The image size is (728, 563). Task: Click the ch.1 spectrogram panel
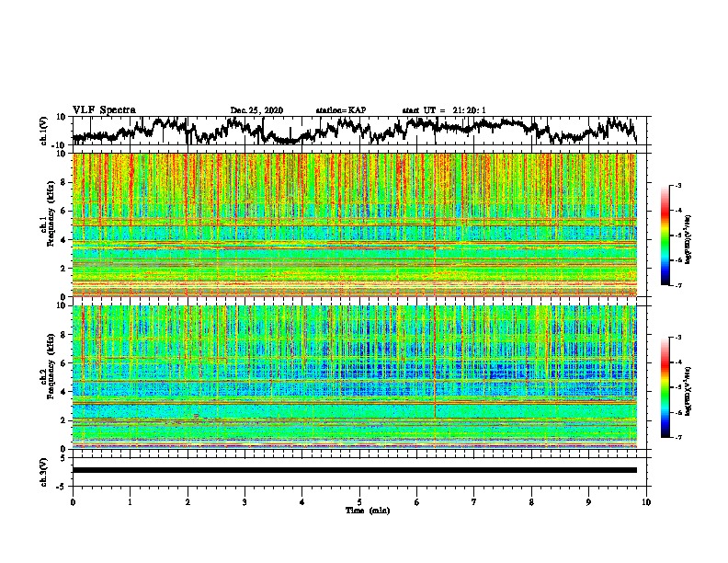tap(355, 224)
